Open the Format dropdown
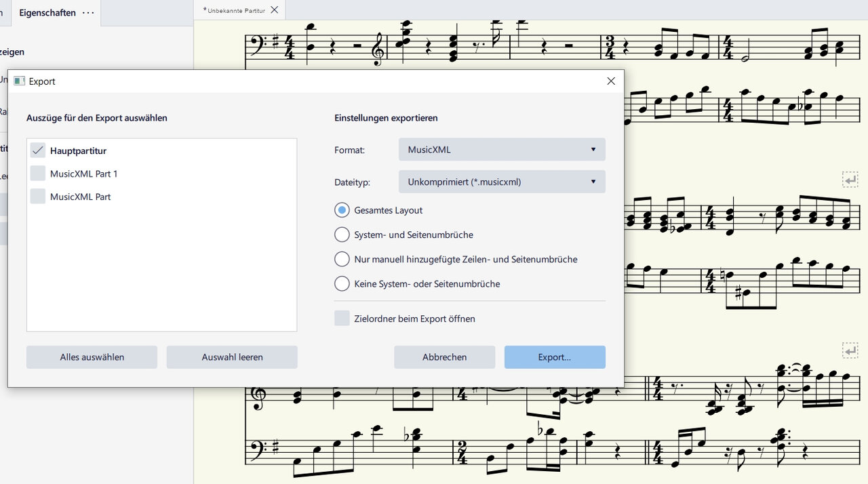 coord(502,150)
